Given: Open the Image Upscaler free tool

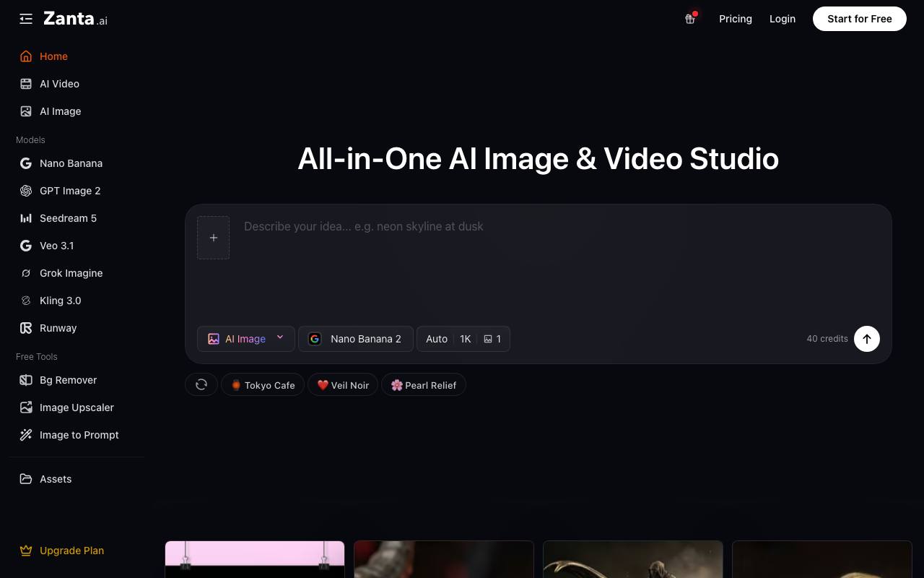Looking at the screenshot, I should [77, 407].
